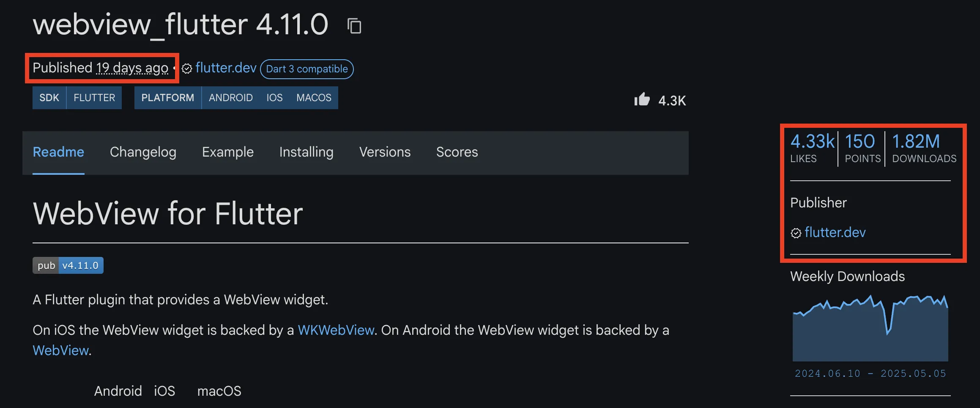Click the ANDROID platform tag
The height and width of the screenshot is (408, 980).
click(x=231, y=98)
